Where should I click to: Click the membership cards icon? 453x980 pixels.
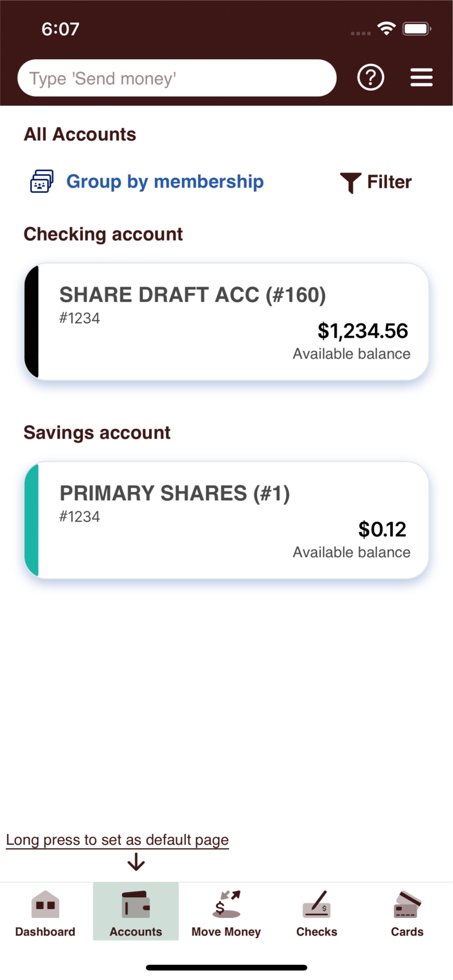point(42,181)
